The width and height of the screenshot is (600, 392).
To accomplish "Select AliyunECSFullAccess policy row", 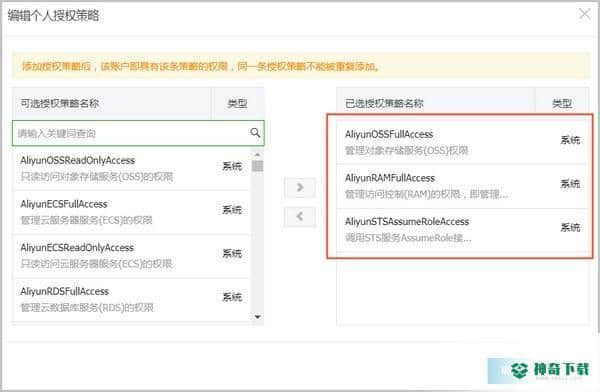I will [x=131, y=212].
